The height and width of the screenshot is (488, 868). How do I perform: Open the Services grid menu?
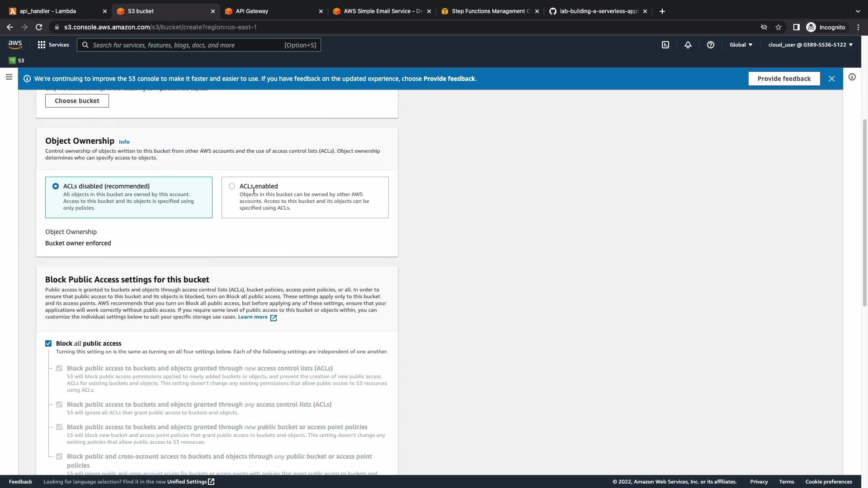53,45
